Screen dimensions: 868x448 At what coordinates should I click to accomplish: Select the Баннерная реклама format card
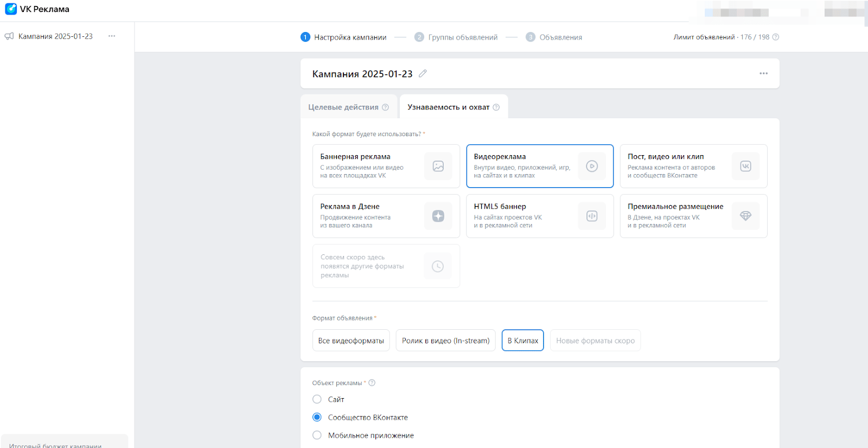click(x=386, y=166)
